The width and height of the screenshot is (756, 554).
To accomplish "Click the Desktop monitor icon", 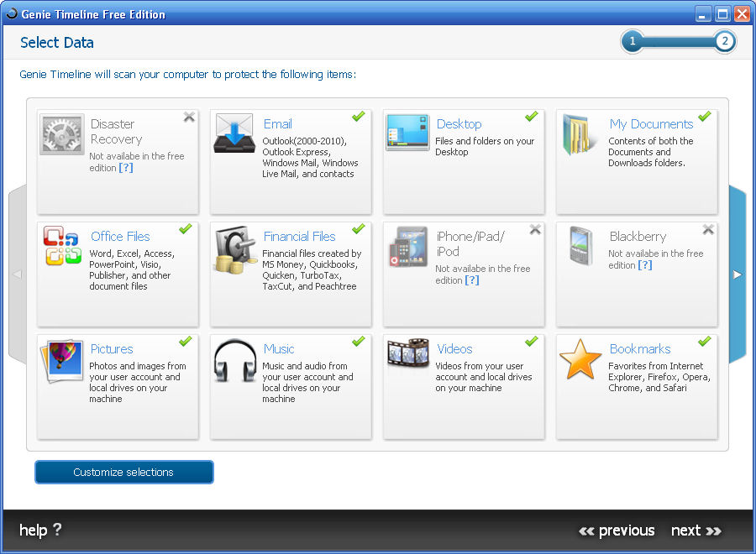I will (407, 132).
